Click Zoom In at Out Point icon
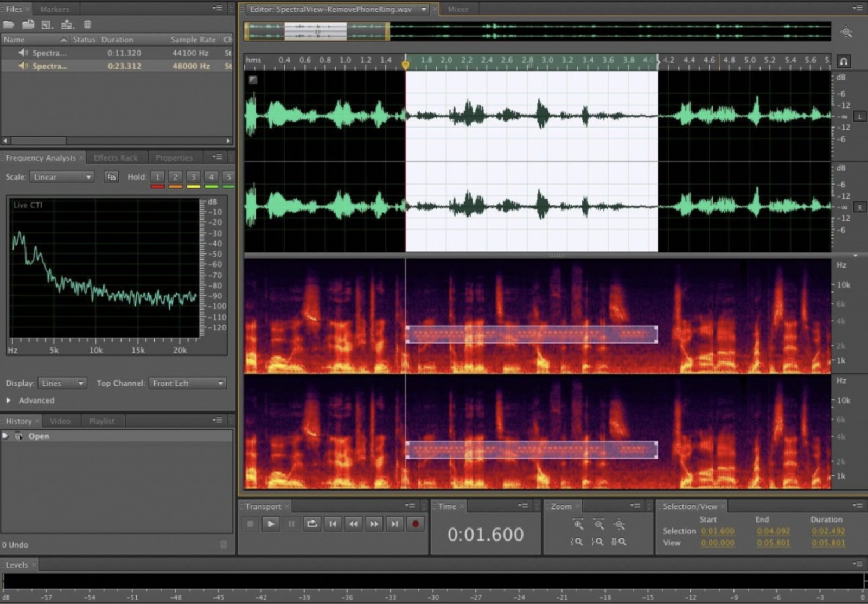The image size is (868, 604). tap(598, 542)
